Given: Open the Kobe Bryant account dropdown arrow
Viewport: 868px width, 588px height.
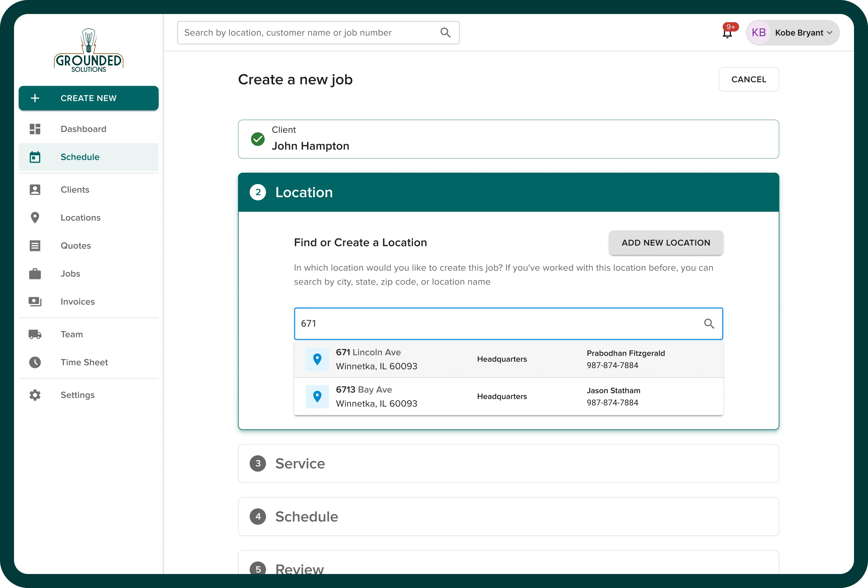Looking at the screenshot, I should tap(829, 33).
